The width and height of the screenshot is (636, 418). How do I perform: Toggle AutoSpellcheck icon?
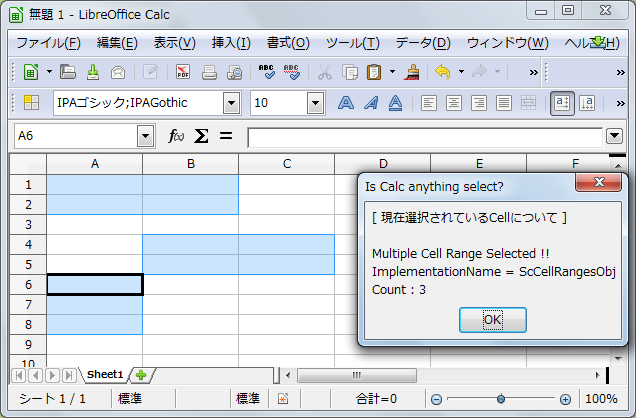[x=292, y=72]
